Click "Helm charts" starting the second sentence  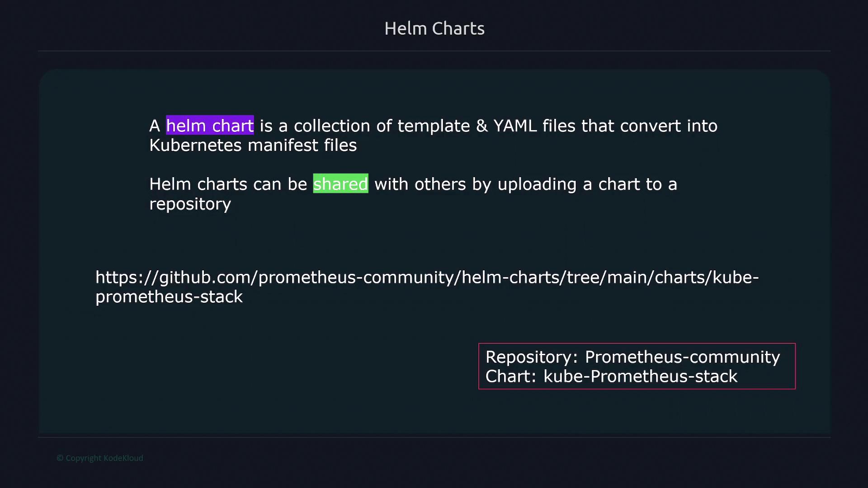pos(198,184)
